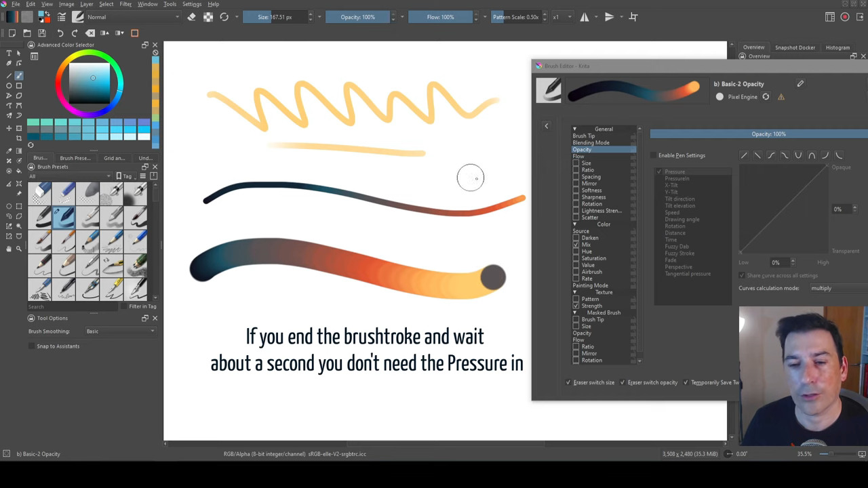The height and width of the screenshot is (488, 868).
Task: Enable Pen Settings checkbox
Action: pyautogui.click(x=654, y=155)
